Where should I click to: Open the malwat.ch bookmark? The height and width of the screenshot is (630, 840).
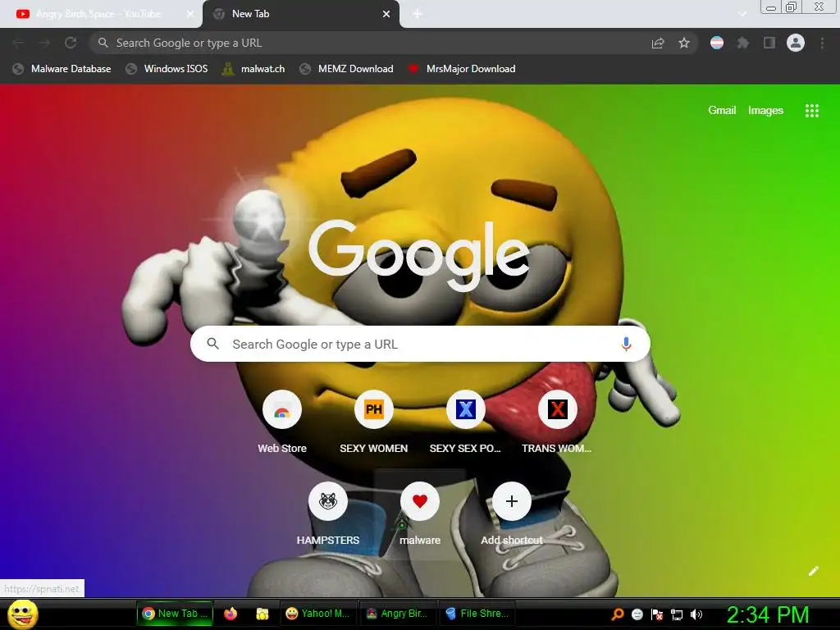click(253, 69)
